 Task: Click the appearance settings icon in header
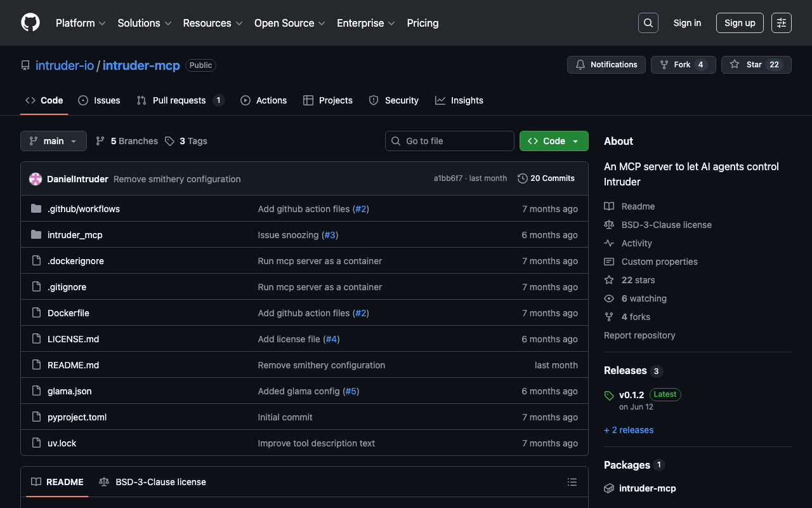(x=781, y=23)
